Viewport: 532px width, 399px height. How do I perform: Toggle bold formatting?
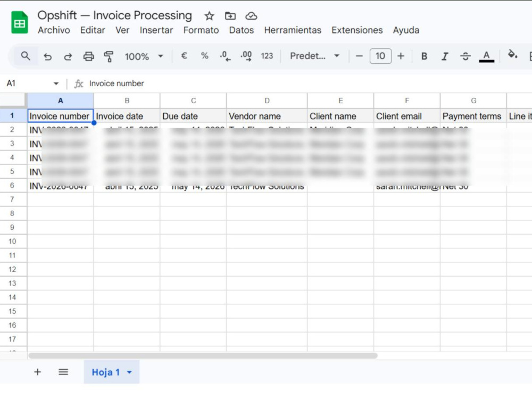424,56
